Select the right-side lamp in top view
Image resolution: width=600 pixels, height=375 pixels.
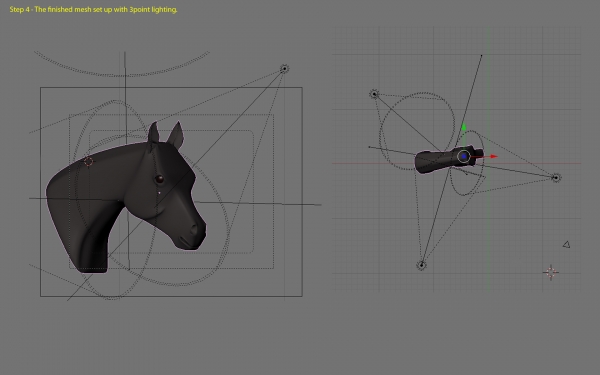coord(556,177)
